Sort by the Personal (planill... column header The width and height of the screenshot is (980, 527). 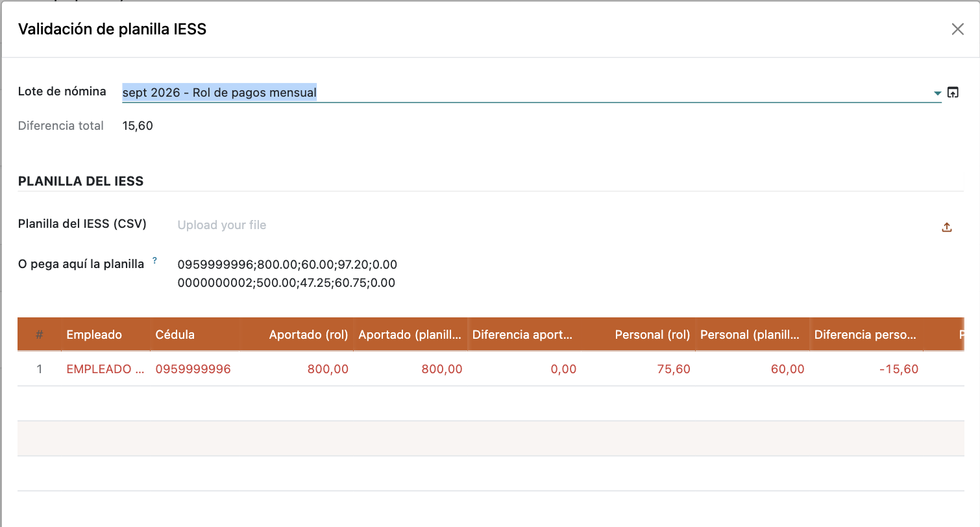click(753, 335)
